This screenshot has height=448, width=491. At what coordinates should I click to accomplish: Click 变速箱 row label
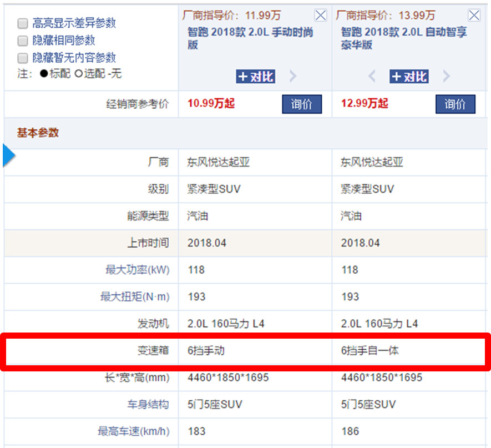click(x=154, y=350)
